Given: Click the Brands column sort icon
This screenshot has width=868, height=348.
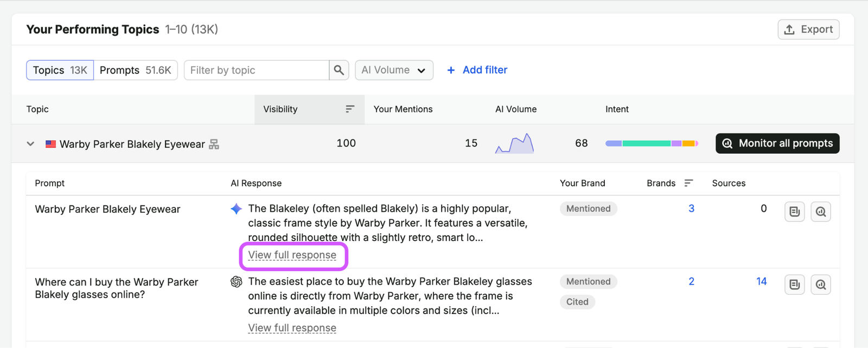Looking at the screenshot, I should (688, 183).
